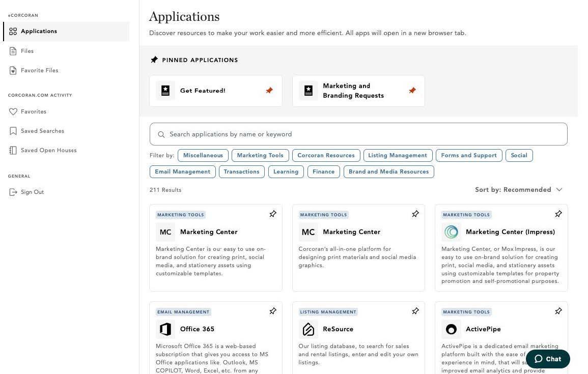Click the ActivePipe app logo icon
The width and height of the screenshot is (588, 374).
click(451, 329)
